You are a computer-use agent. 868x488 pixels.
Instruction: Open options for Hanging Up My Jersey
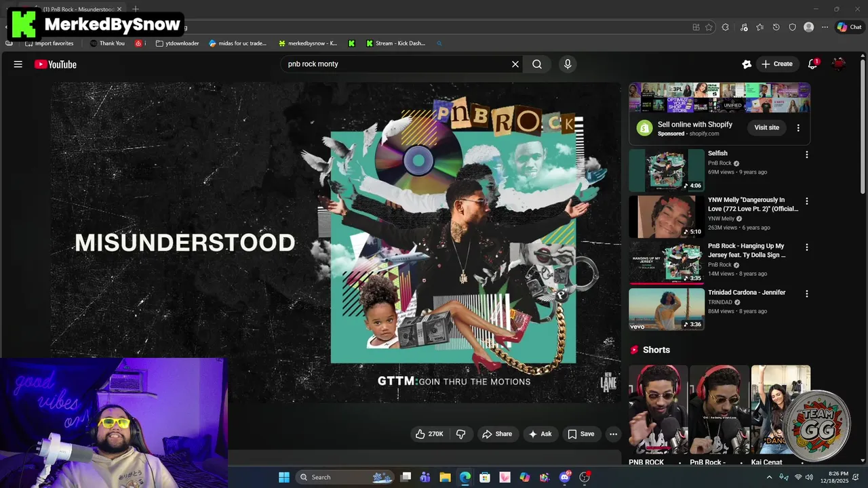tap(806, 247)
